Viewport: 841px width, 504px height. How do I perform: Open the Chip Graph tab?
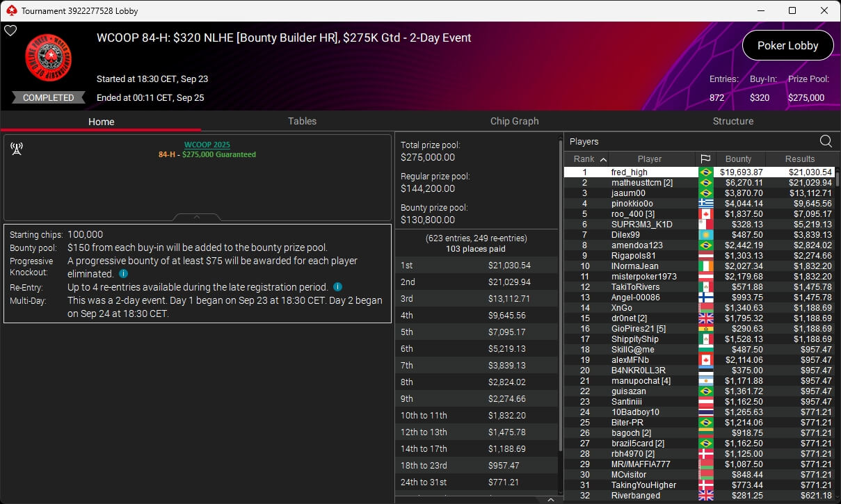pyautogui.click(x=514, y=121)
